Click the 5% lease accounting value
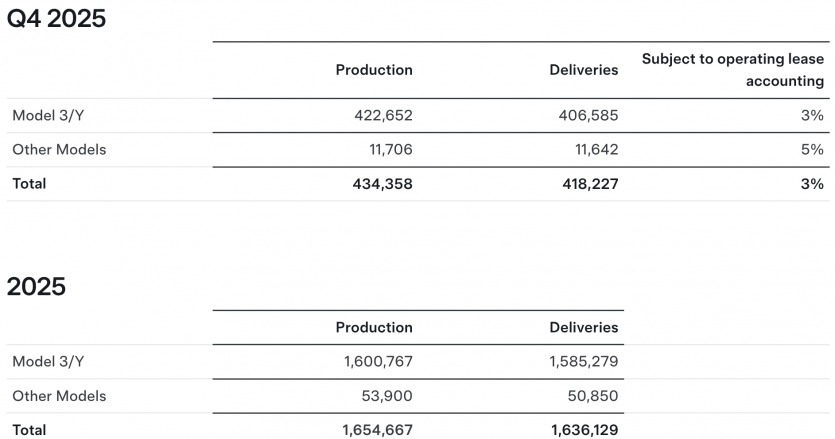The width and height of the screenshot is (835, 439). 812,150
